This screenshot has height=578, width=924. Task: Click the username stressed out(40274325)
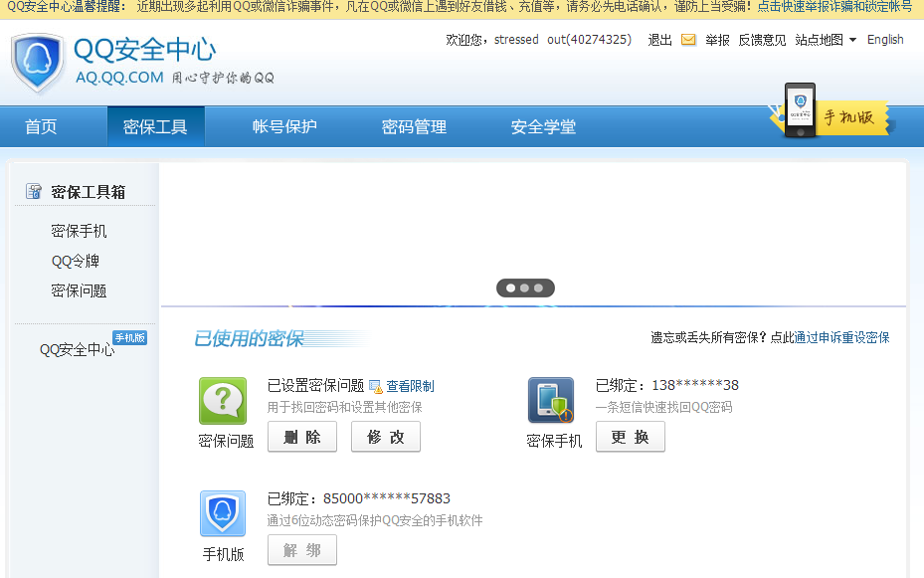point(563,40)
